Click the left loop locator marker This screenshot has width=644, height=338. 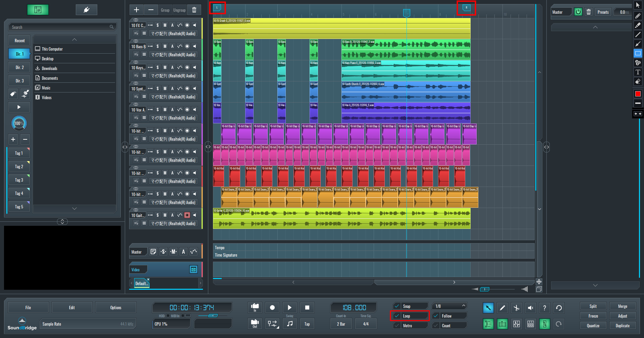[x=217, y=8]
